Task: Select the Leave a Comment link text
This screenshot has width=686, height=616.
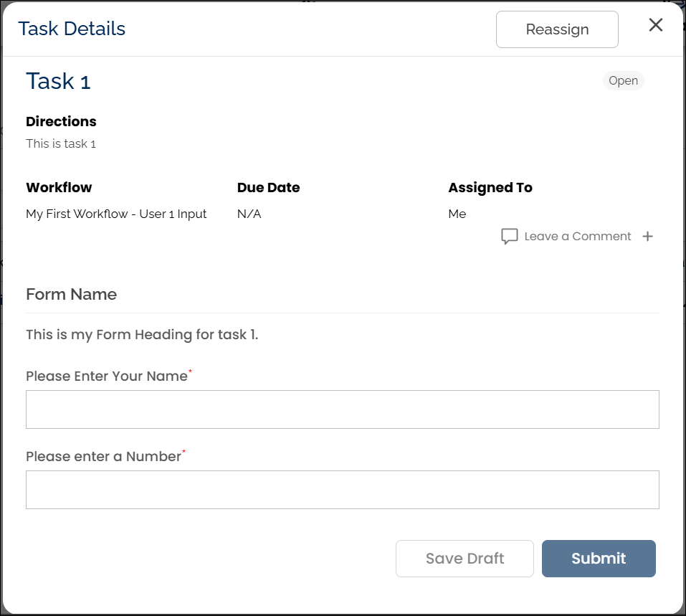Action: pos(577,237)
